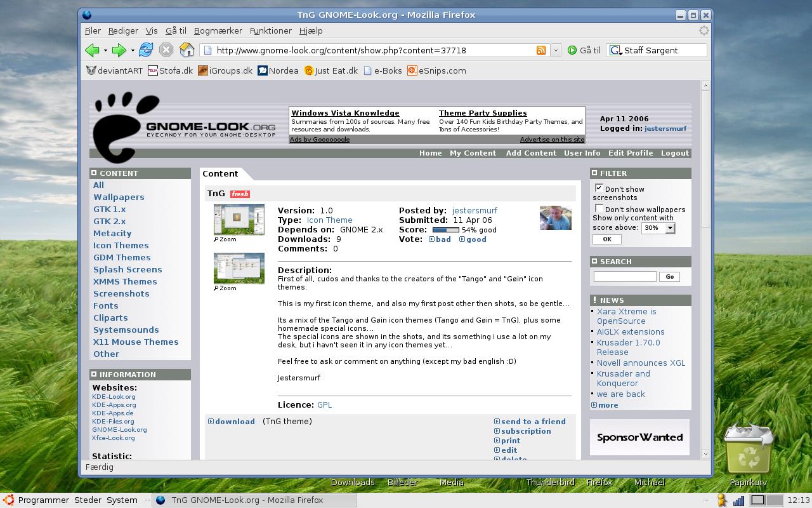Go back with the green back arrow

[x=93, y=50]
